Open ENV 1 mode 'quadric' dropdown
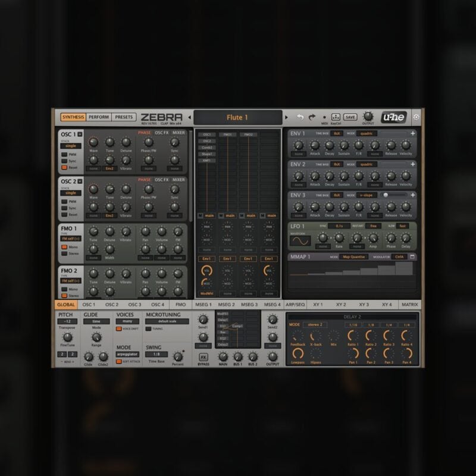This screenshot has height=476, width=476. click(367, 133)
